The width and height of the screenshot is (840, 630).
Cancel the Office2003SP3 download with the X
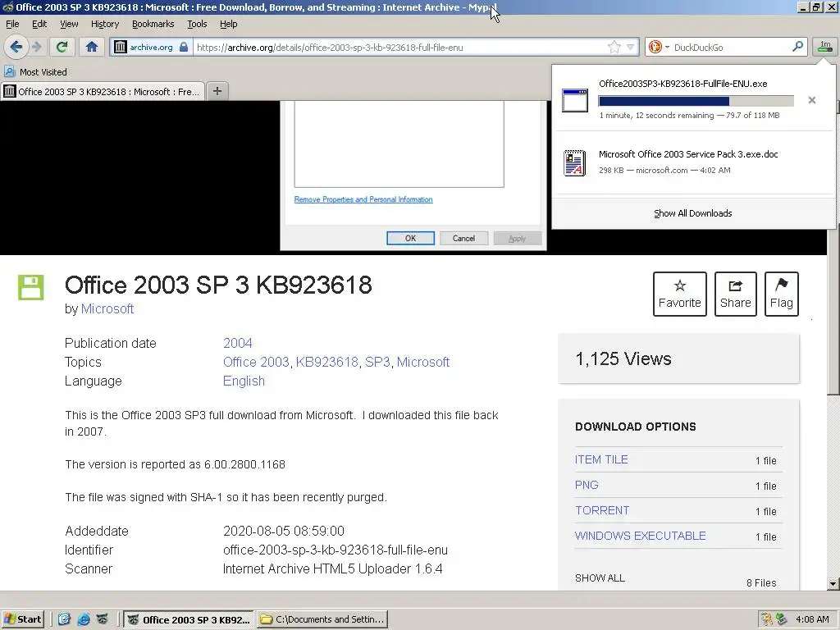point(811,100)
